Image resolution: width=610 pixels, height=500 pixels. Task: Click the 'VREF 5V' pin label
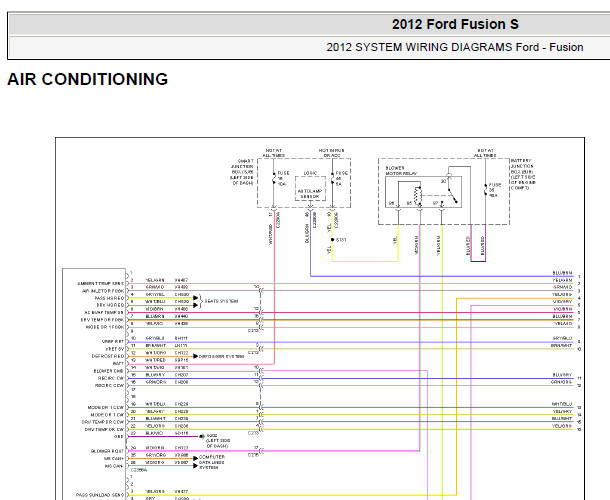tap(114, 349)
